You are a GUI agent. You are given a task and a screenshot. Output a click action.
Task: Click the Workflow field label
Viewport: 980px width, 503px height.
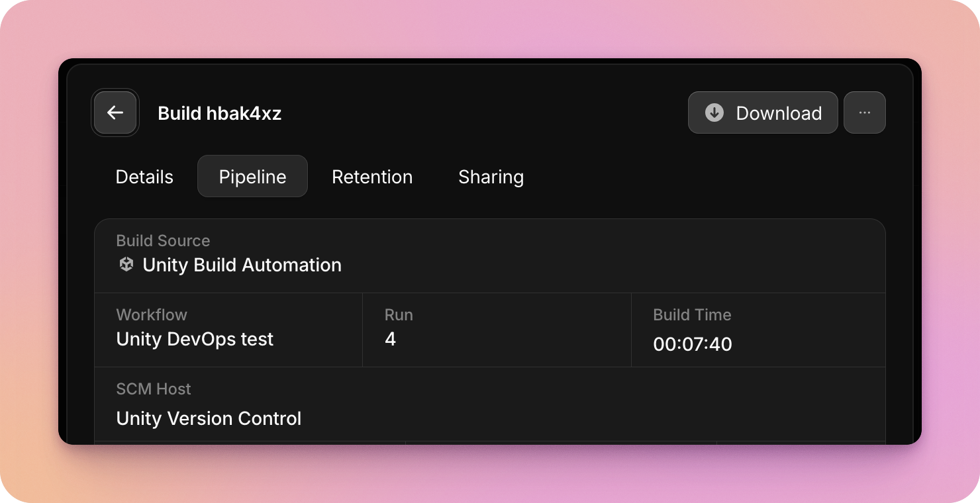pyautogui.click(x=152, y=315)
